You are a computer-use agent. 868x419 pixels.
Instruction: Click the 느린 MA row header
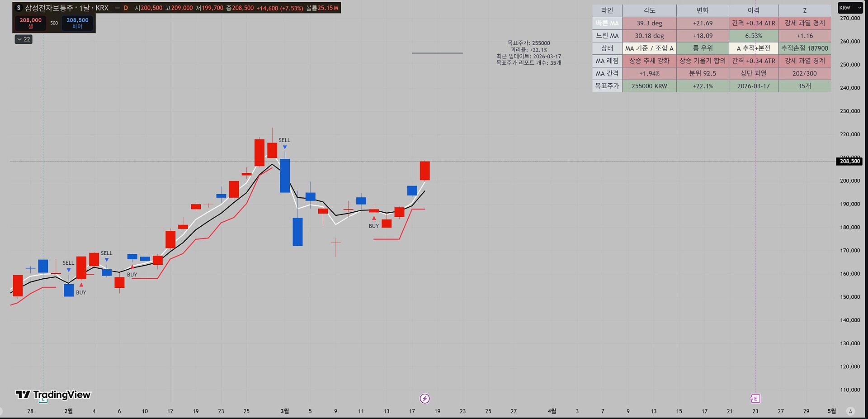tap(607, 36)
